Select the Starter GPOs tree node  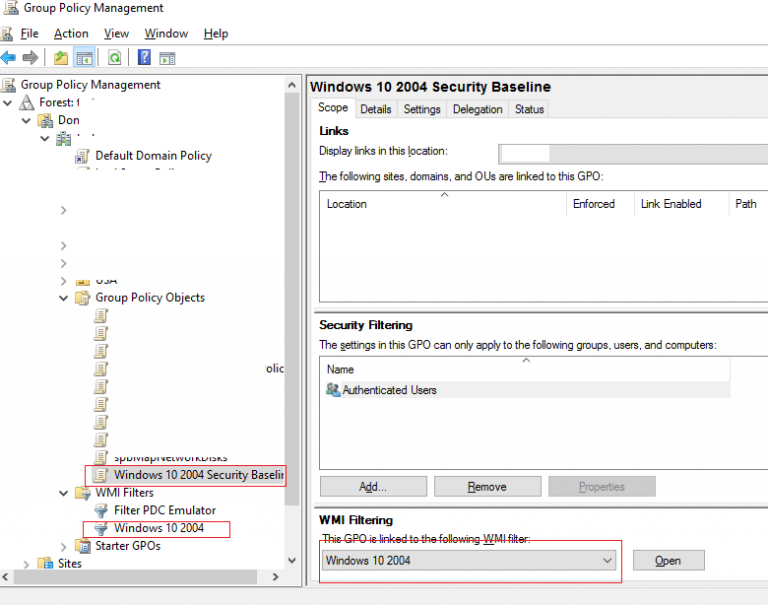click(128, 546)
